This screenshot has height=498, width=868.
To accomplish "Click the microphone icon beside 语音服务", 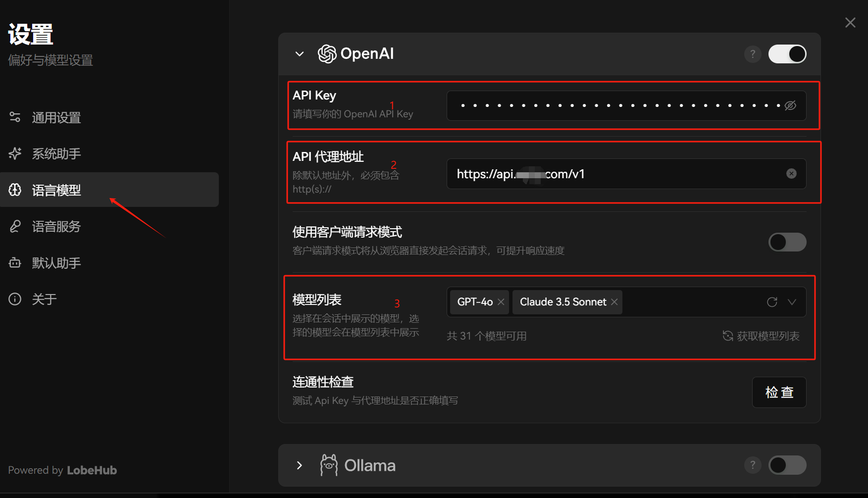I will (15, 226).
